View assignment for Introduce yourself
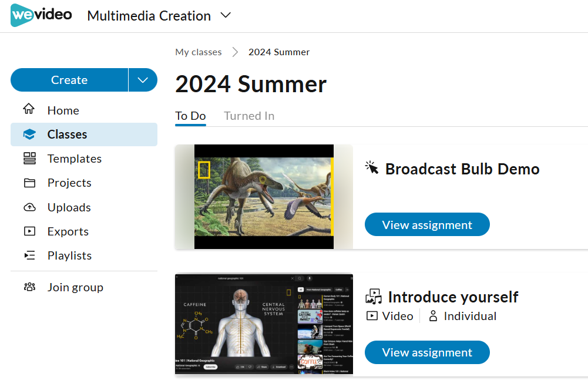The width and height of the screenshot is (588, 387). click(x=427, y=352)
